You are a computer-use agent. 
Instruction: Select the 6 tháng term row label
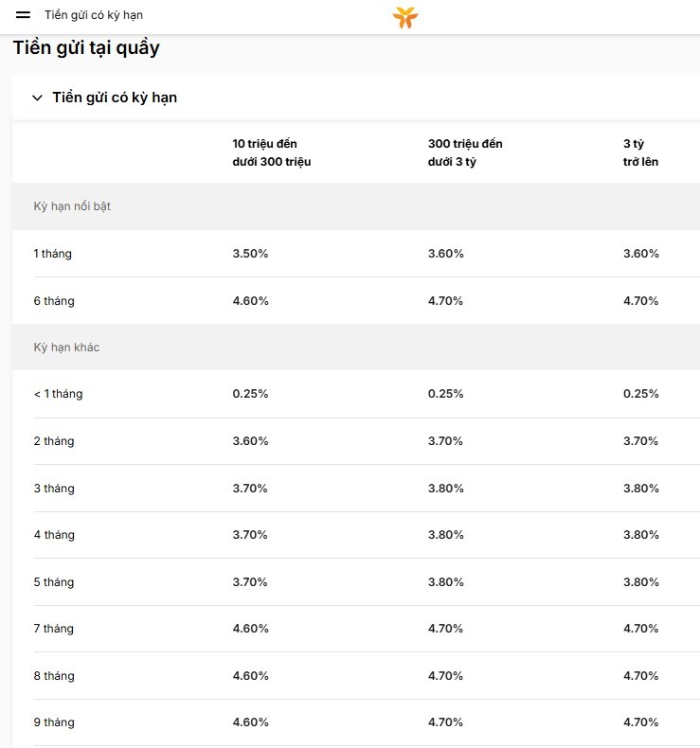coord(54,300)
